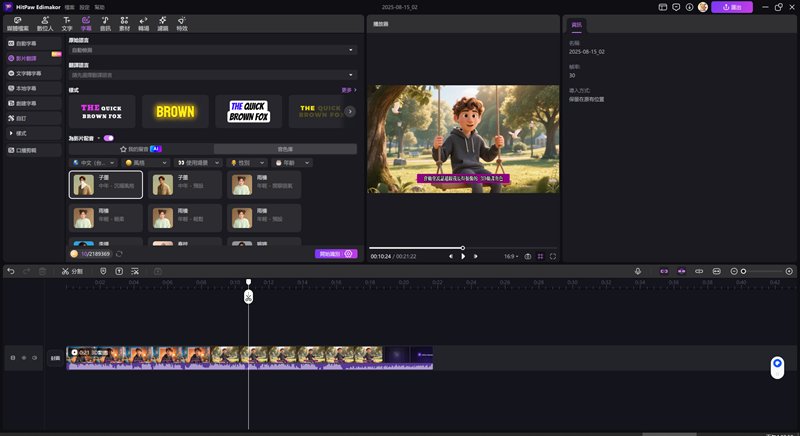
Task: Toggle the track mute speaker icon
Action: click(35, 358)
